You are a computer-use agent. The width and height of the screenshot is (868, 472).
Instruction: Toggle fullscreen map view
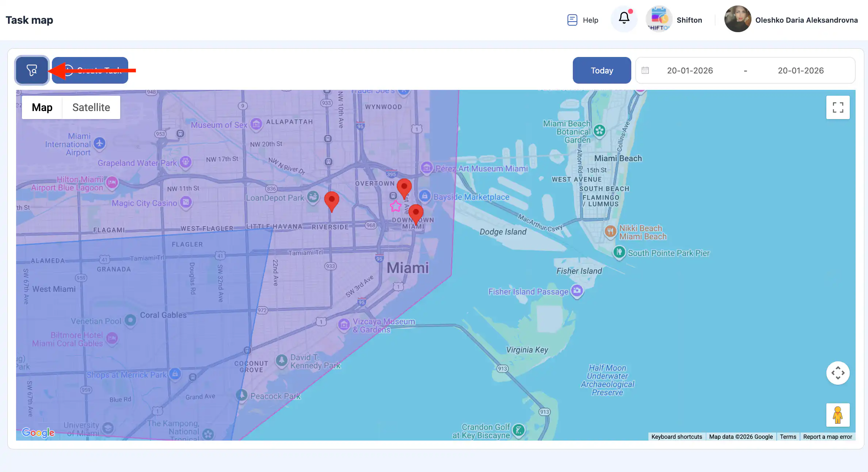coord(838,107)
